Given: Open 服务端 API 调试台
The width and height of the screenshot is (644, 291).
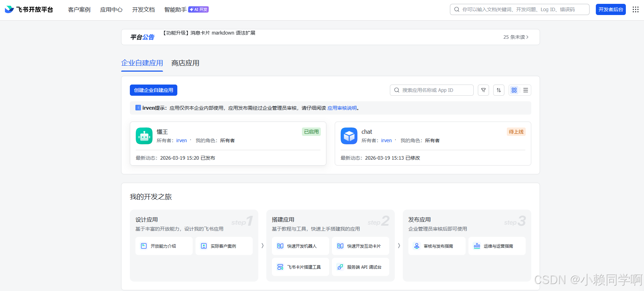Looking at the screenshot, I should point(361,267).
